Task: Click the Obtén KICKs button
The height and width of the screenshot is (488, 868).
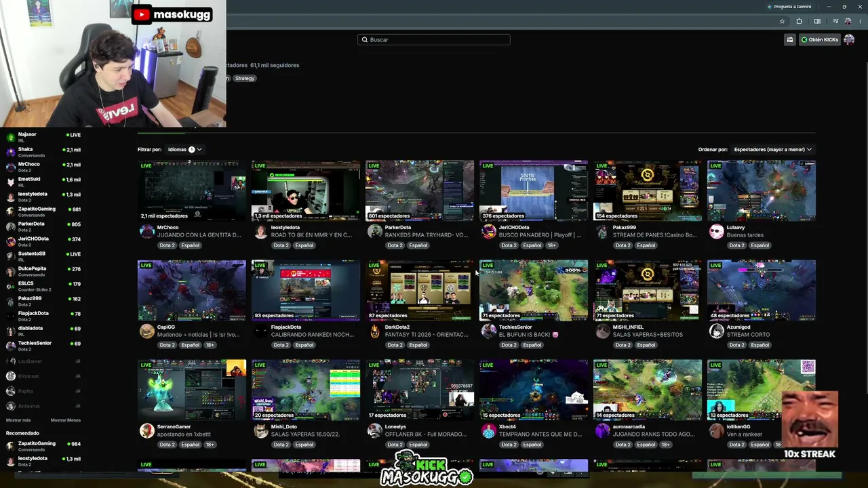Action: (819, 40)
